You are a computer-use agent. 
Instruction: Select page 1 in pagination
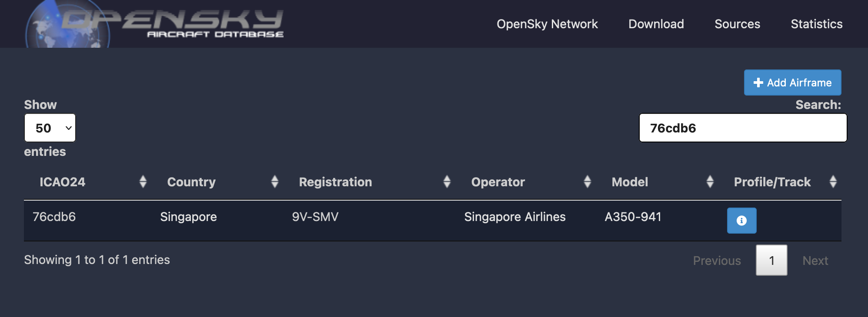click(771, 261)
